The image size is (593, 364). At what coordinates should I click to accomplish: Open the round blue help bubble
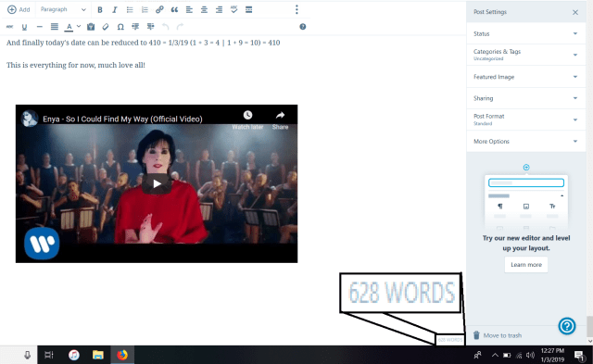point(567,326)
